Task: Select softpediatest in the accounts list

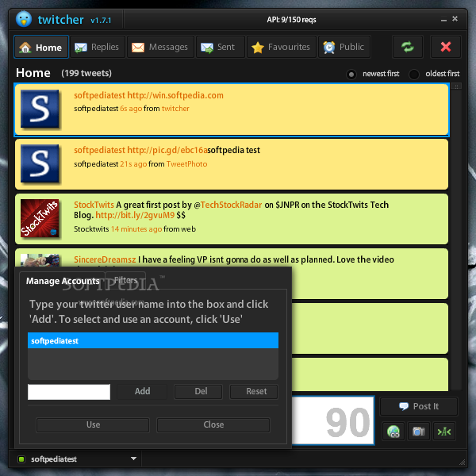Action: [153, 340]
